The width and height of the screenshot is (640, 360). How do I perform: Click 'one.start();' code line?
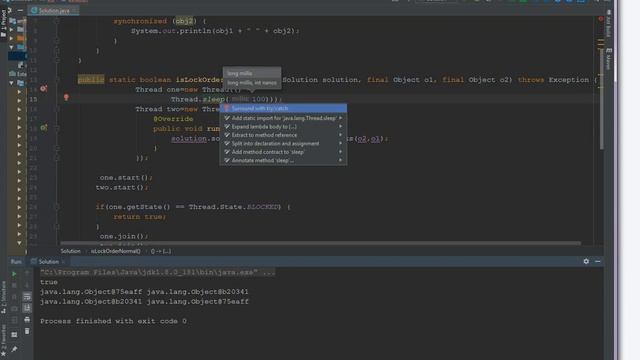point(126,178)
